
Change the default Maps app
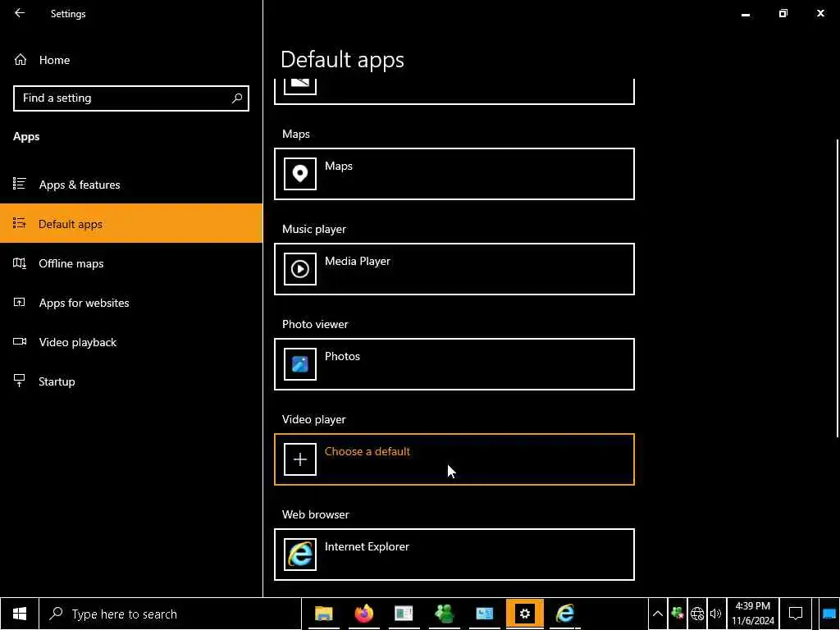coord(454,174)
